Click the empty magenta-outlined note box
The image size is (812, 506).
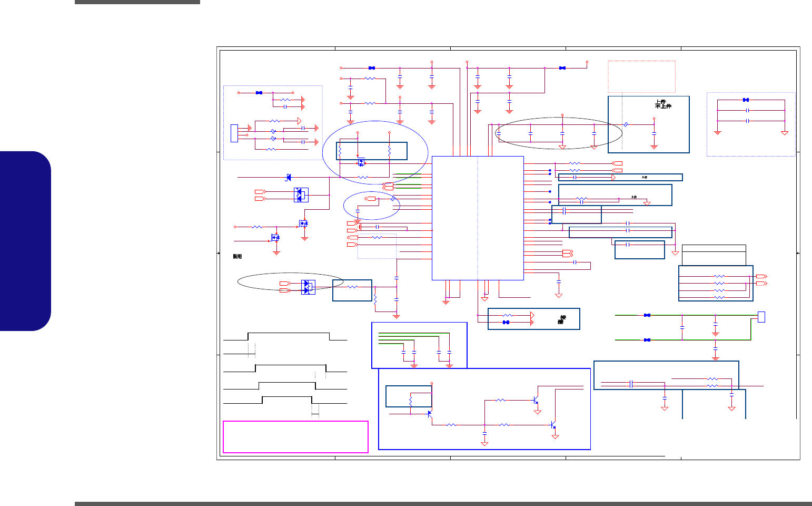click(x=295, y=436)
